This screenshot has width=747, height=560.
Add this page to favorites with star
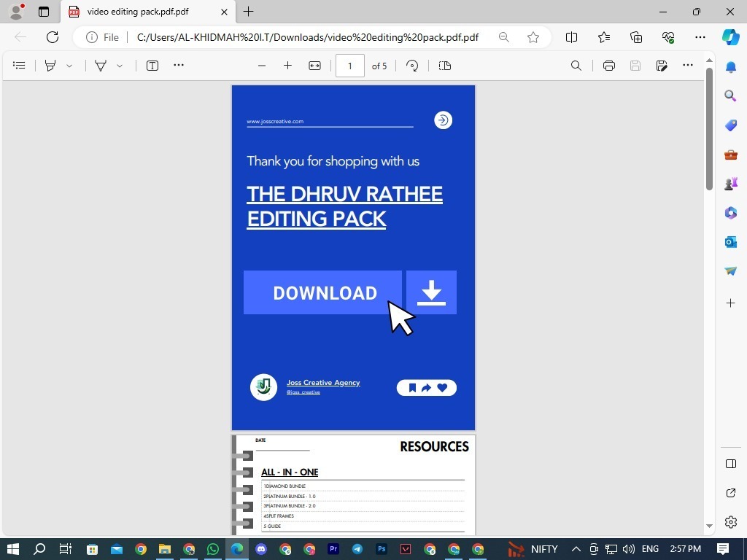pyautogui.click(x=533, y=37)
